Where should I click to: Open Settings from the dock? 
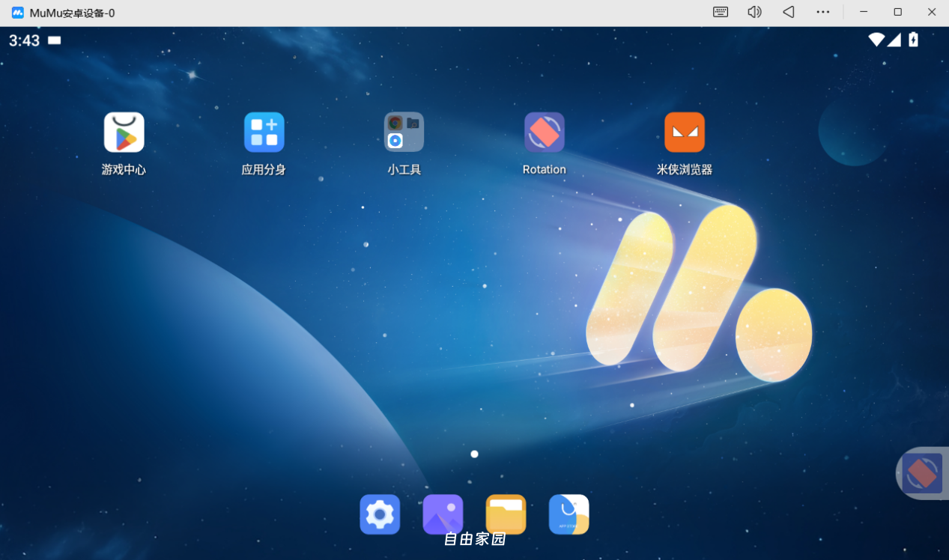click(379, 514)
